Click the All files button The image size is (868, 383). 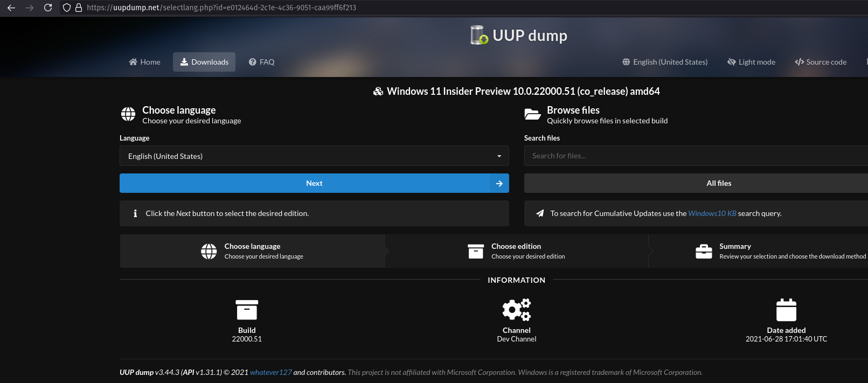pos(719,183)
